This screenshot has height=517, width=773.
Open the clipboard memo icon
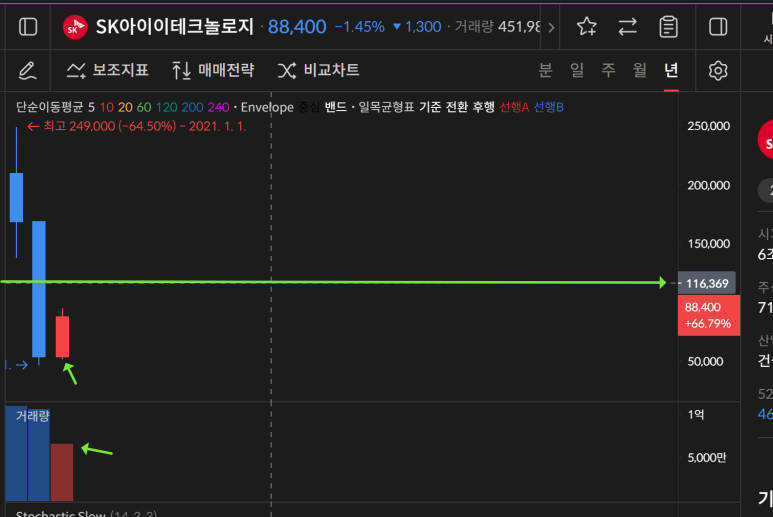coord(668,27)
